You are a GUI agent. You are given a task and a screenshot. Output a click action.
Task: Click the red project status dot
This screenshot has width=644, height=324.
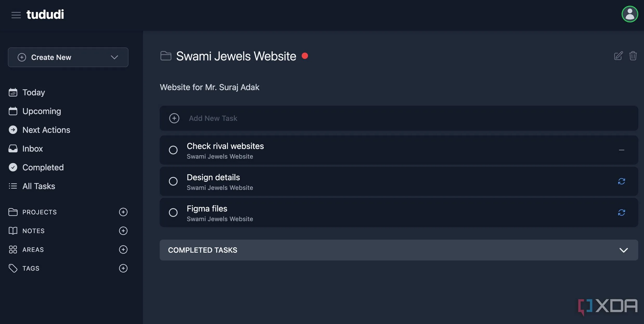305,56
